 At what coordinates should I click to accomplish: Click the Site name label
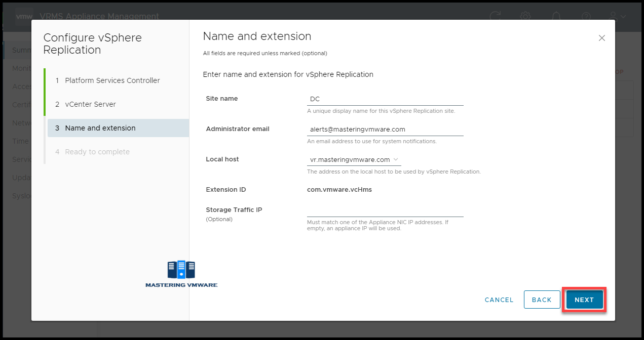click(222, 99)
